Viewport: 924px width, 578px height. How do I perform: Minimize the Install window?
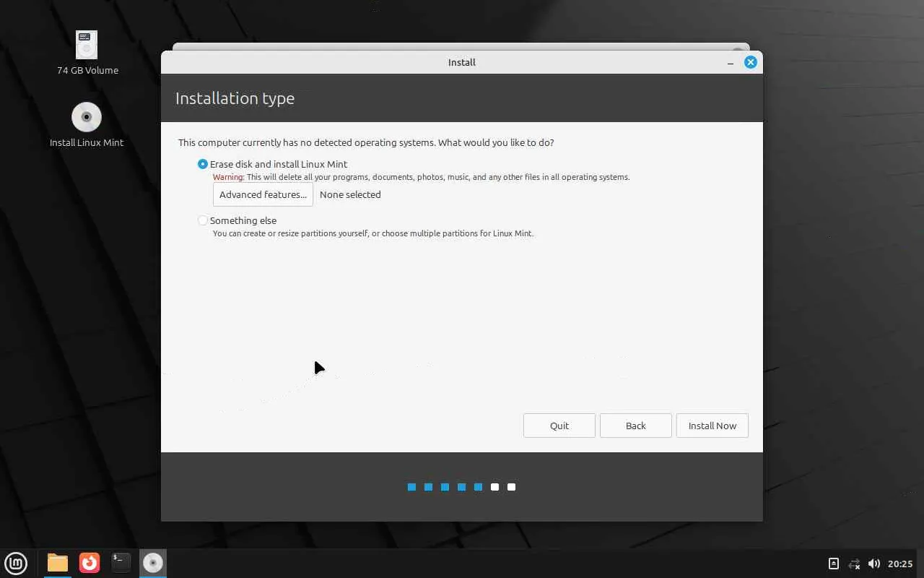(x=731, y=62)
